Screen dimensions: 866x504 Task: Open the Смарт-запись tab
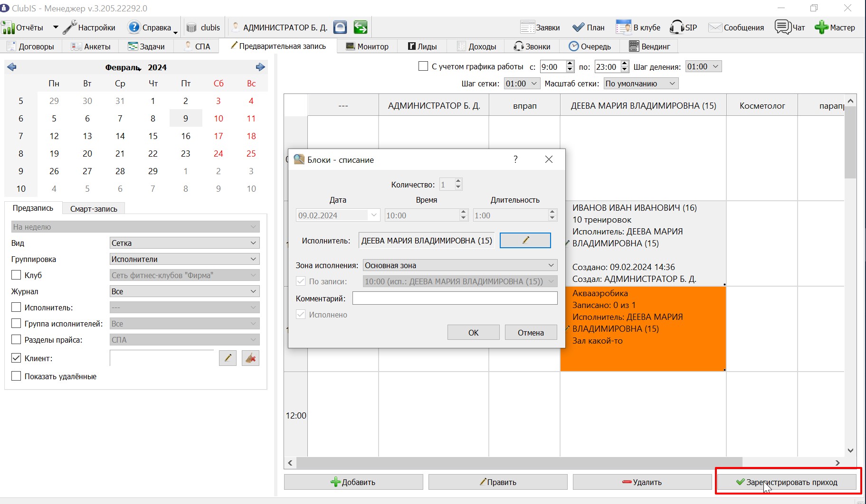point(94,209)
